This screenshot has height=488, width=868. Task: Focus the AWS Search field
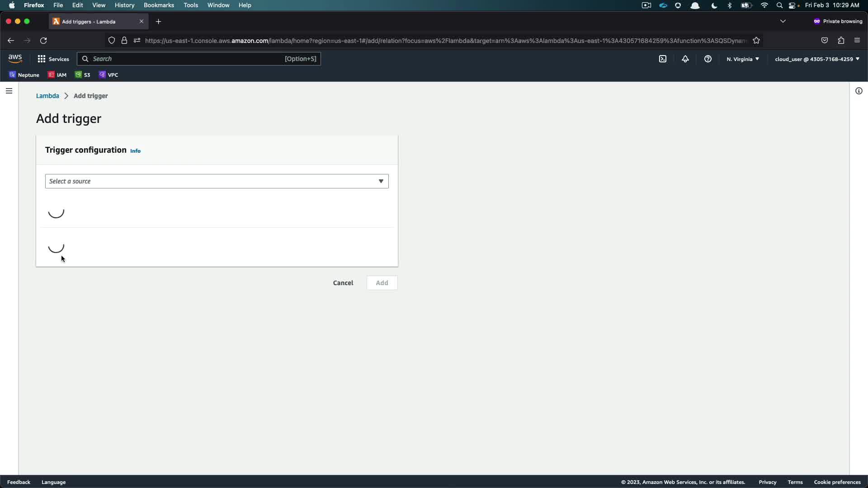coord(199,59)
